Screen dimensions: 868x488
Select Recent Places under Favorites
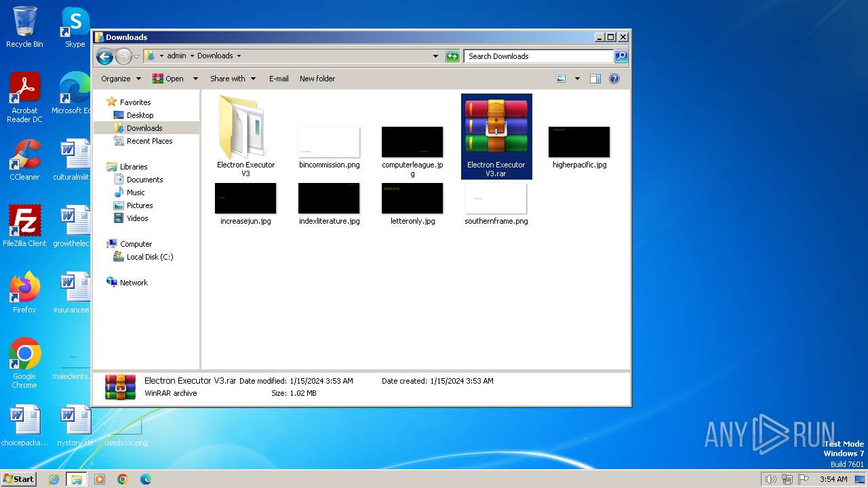[x=149, y=141]
